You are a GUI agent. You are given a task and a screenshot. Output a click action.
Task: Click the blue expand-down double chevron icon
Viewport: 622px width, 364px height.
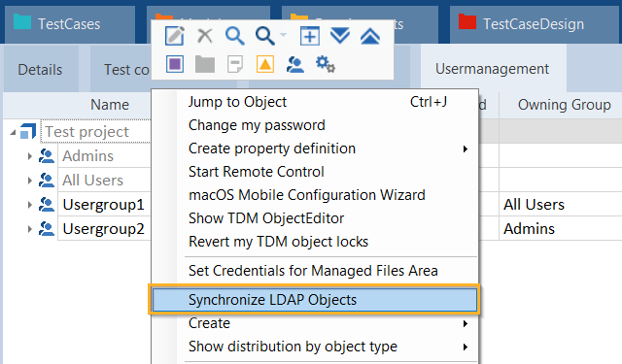340,36
